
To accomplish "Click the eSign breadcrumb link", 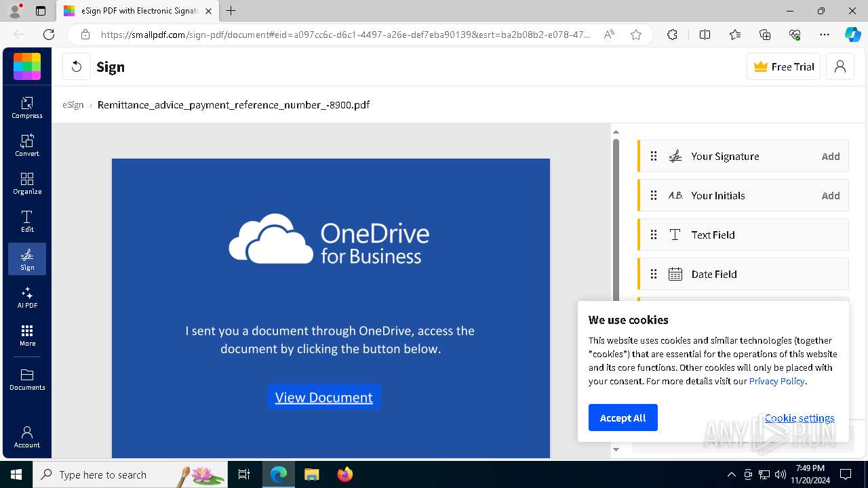I will pyautogui.click(x=73, y=105).
